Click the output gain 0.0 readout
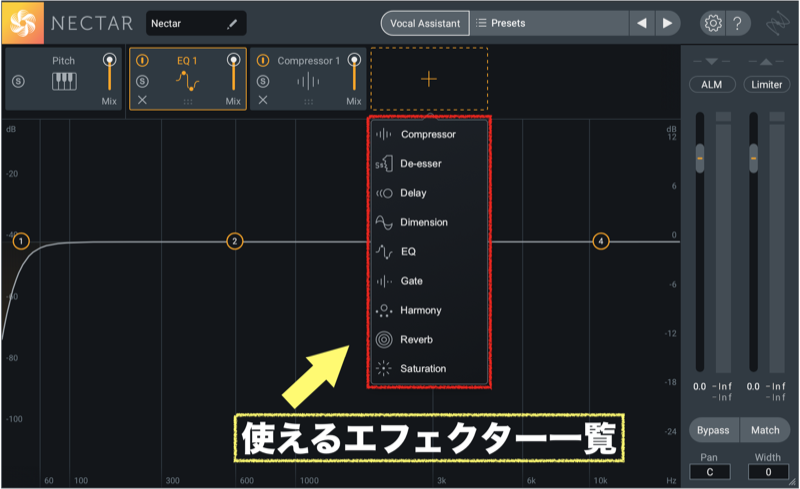The width and height of the screenshot is (800, 489). tap(753, 386)
